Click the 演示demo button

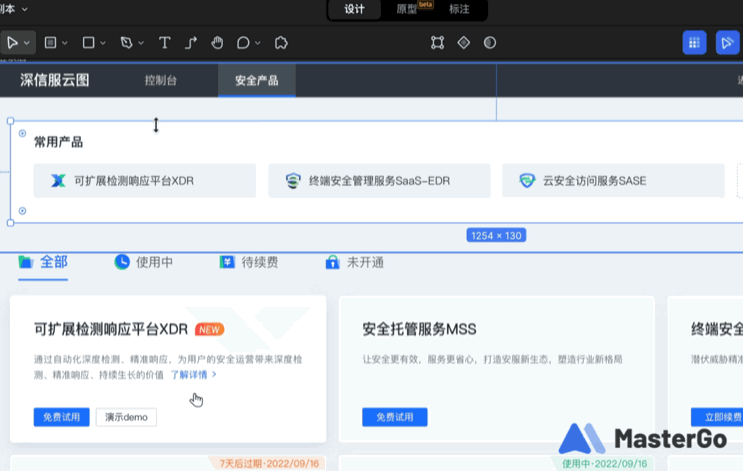[x=126, y=417]
